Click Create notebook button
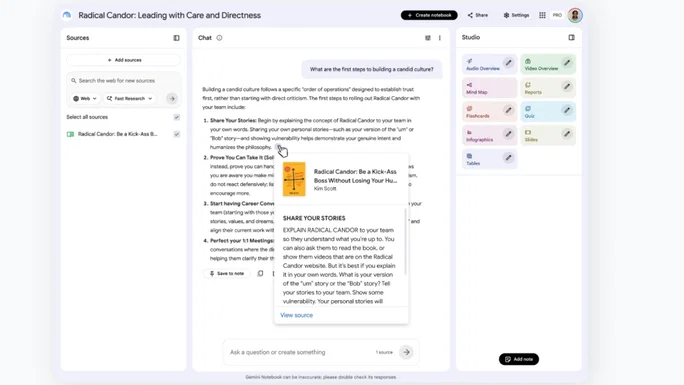The image size is (684, 385). (429, 15)
